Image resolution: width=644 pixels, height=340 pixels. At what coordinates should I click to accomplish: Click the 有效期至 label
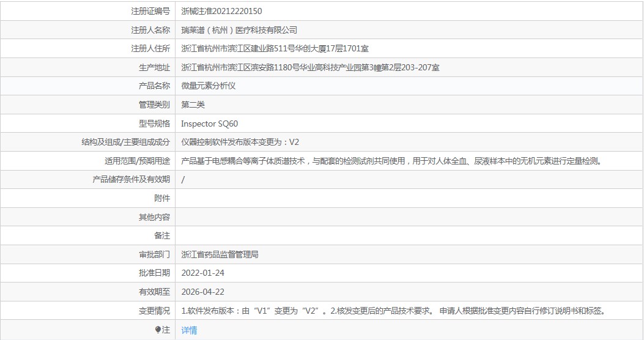[x=154, y=292]
